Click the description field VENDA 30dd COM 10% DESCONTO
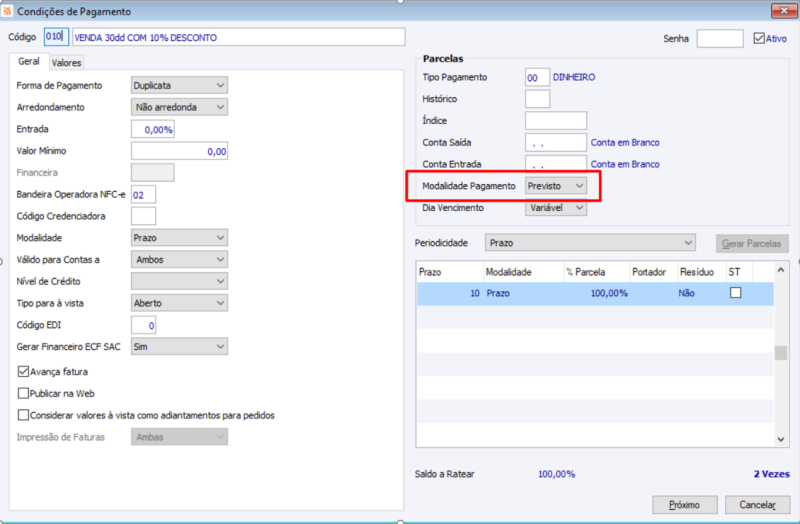 tap(239, 37)
